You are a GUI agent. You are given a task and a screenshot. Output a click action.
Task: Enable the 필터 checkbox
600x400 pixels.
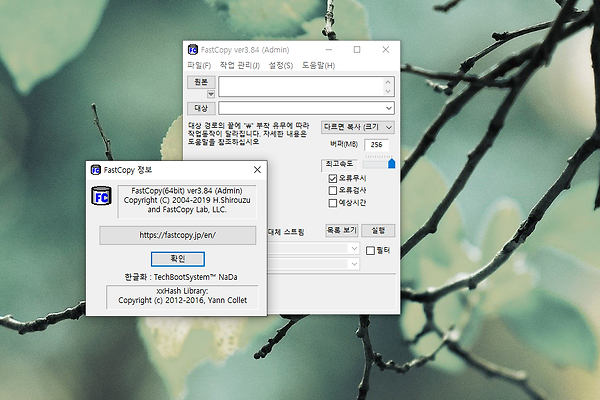point(370,251)
